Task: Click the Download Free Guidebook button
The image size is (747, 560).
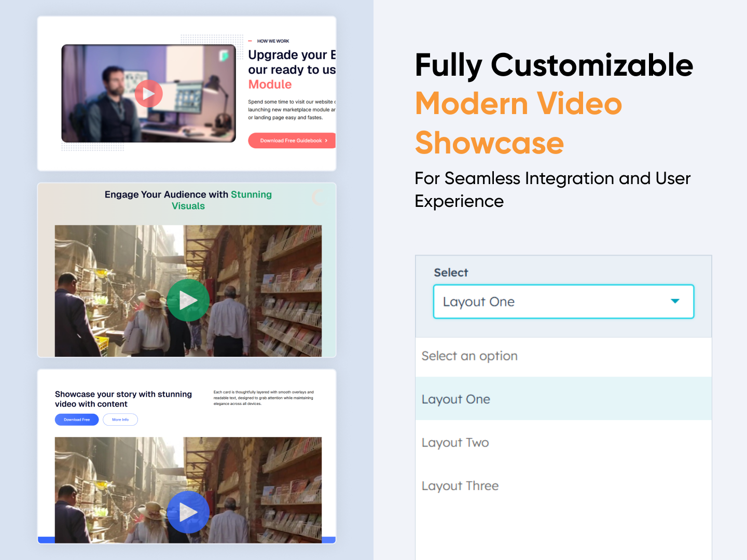Action: [292, 141]
